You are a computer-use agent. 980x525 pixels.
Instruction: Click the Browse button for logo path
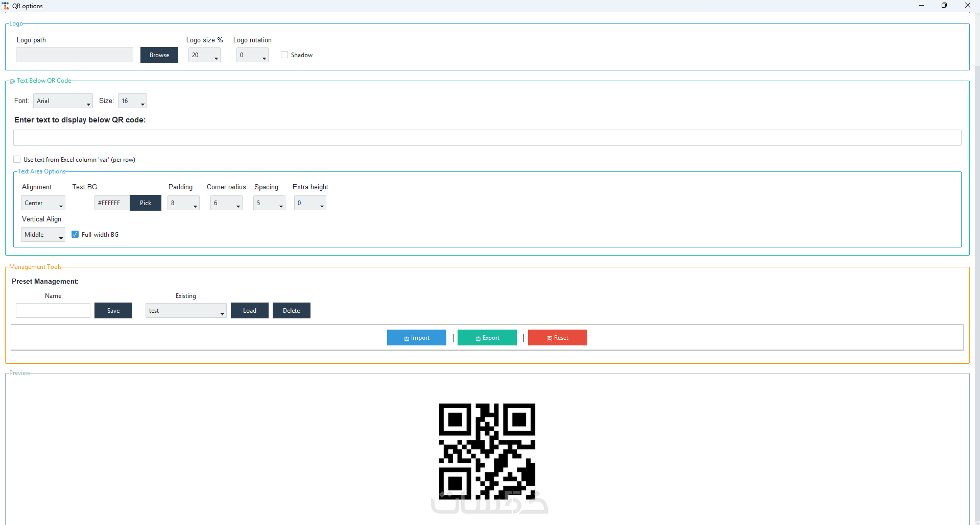[159, 55]
